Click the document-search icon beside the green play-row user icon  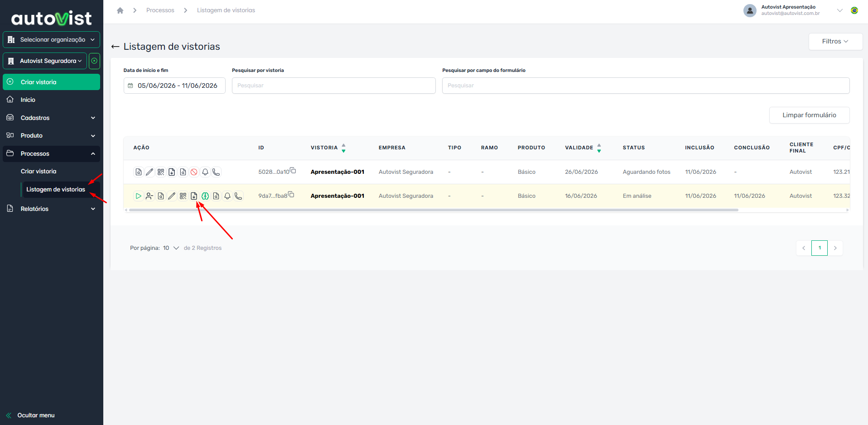[161, 196]
